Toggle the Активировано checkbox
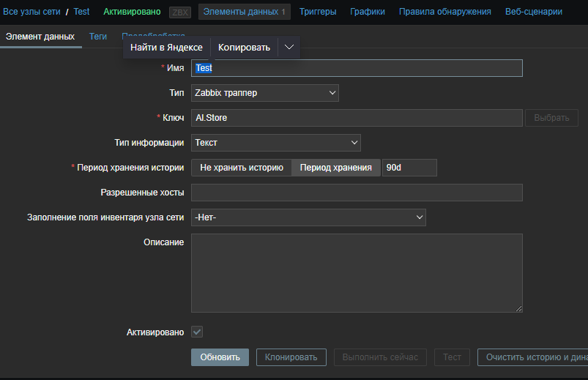Viewport: 588px width, 380px height. pyautogui.click(x=197, y=332)
